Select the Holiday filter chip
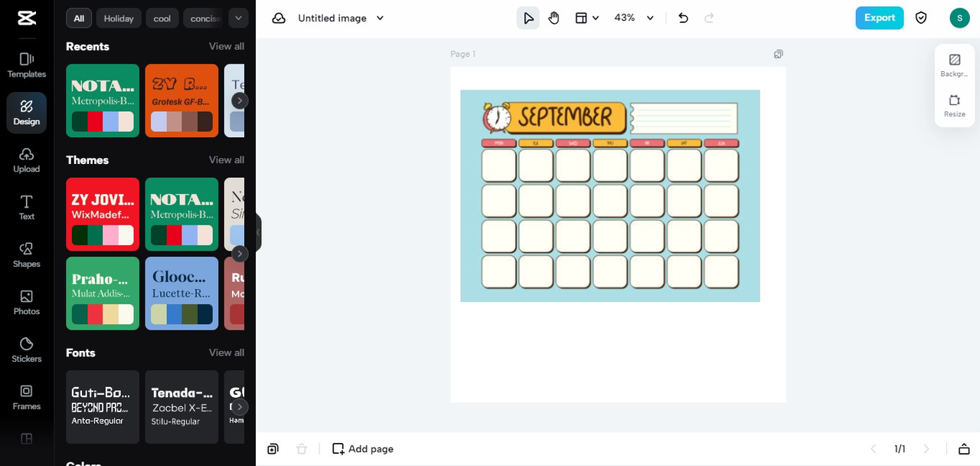Viewport: 980px width, 466px height. pyautogui.click(x=119, y=18)
